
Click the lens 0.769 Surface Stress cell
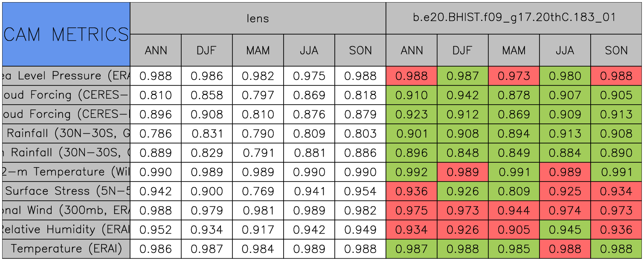[x=258, y=191]
